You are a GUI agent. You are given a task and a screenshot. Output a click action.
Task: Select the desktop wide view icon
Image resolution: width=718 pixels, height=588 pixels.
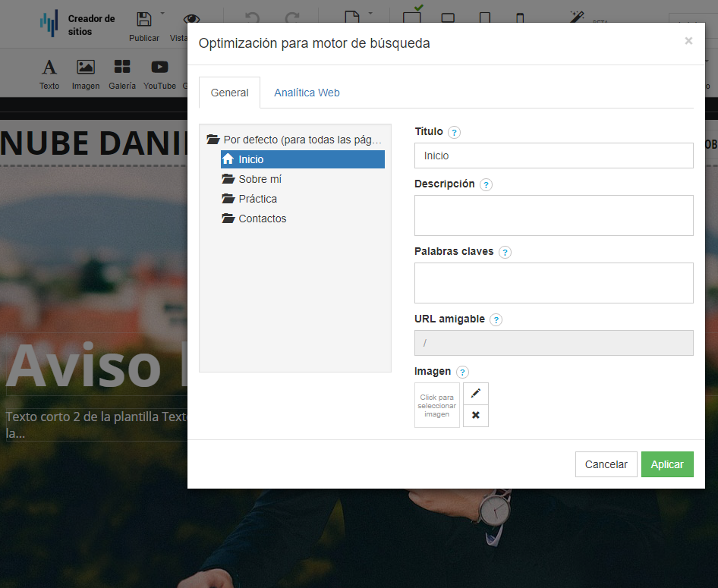click(x=411, y=17)
